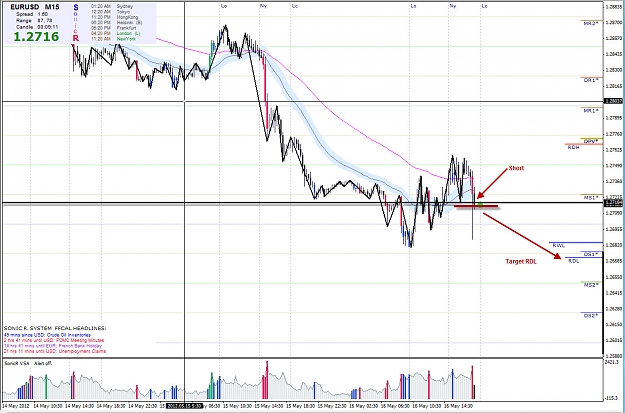The height and width of the screenshot is (413, 625).
Task: Select the green NewYork time row
Action: tap(113, 39)
